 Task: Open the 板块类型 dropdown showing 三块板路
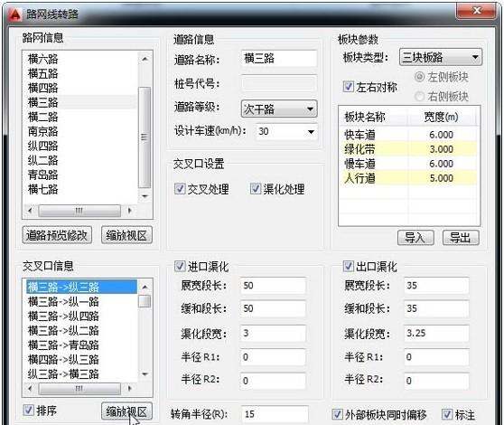point(441,58)
